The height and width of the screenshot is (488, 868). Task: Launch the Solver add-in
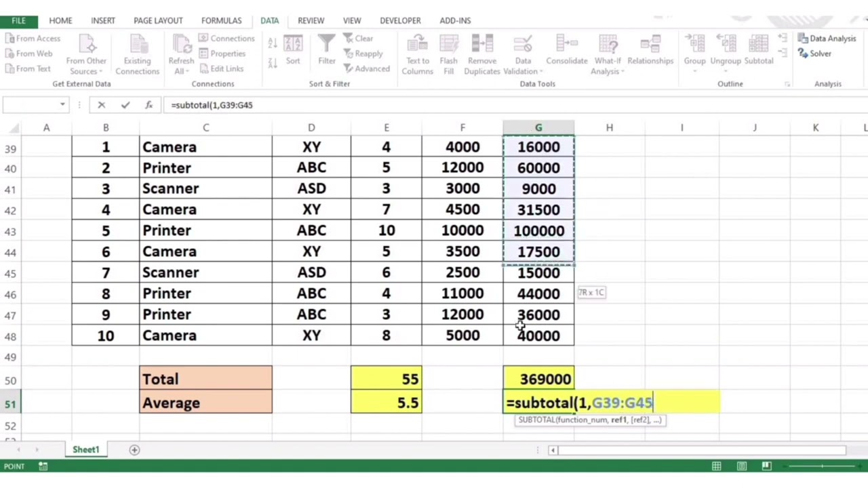click(814, 54)
